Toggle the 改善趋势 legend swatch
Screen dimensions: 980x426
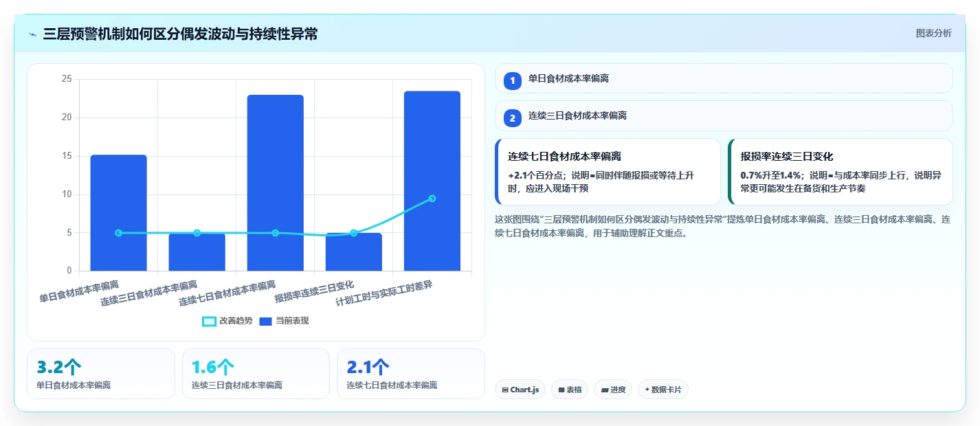point(209,321)
